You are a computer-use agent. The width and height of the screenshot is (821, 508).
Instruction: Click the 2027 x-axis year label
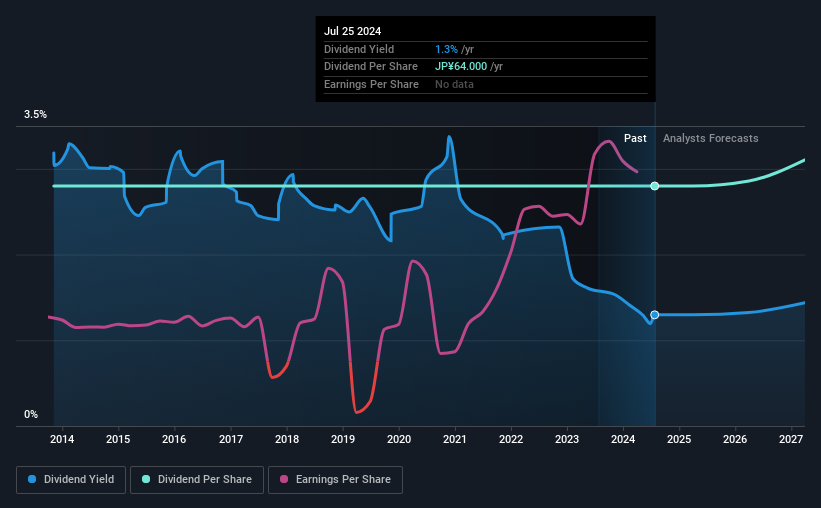coord(791,439)
